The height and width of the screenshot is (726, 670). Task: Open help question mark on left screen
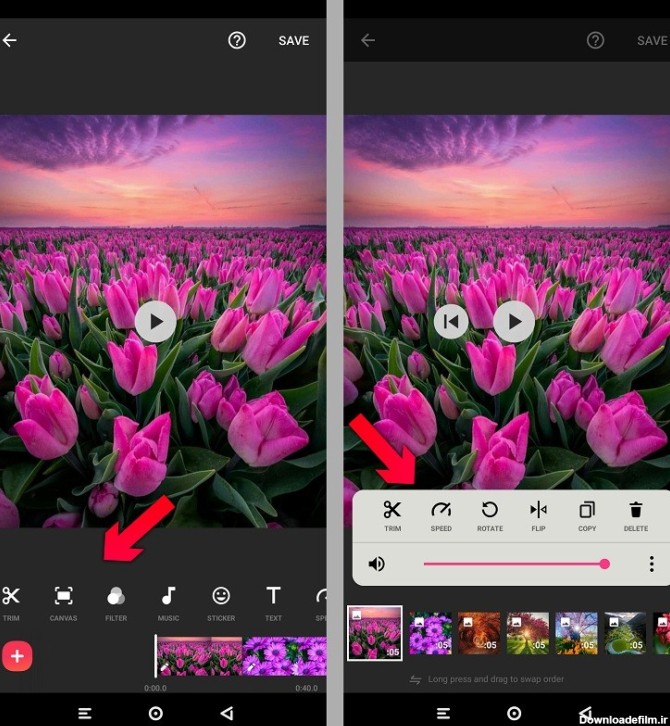237,41
